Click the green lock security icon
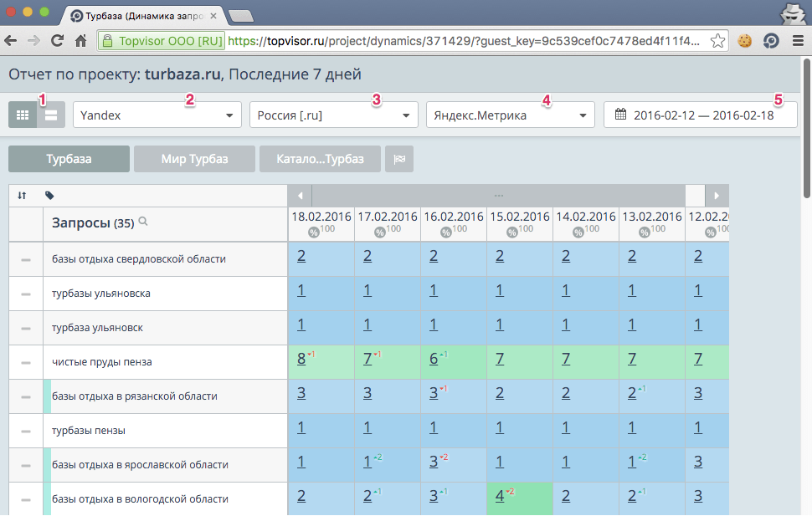Viewport: 812px width, 516px height. click(x=107, y=41)
